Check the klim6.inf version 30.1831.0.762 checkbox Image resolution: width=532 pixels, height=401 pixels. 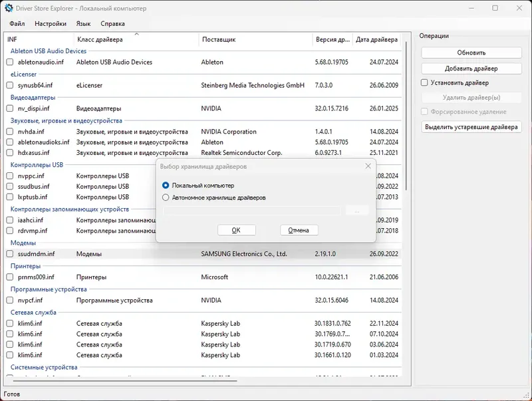tap(10, 323)
